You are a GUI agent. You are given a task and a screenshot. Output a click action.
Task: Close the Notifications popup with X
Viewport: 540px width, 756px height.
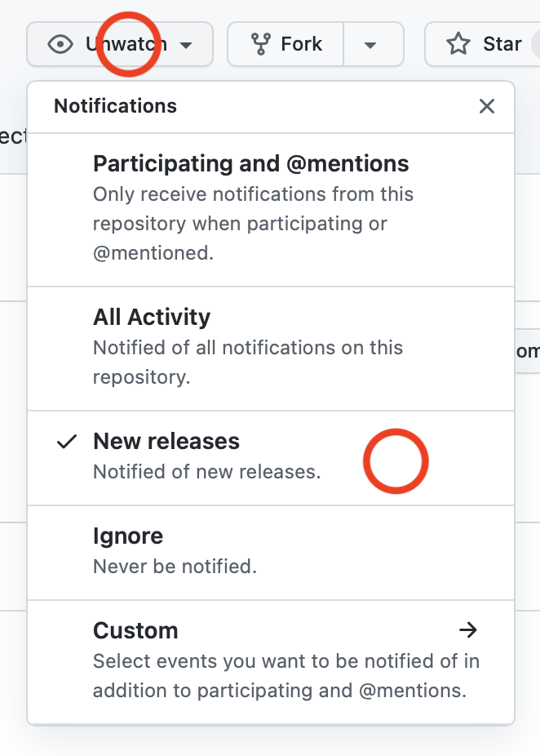(x=487, y=106)
